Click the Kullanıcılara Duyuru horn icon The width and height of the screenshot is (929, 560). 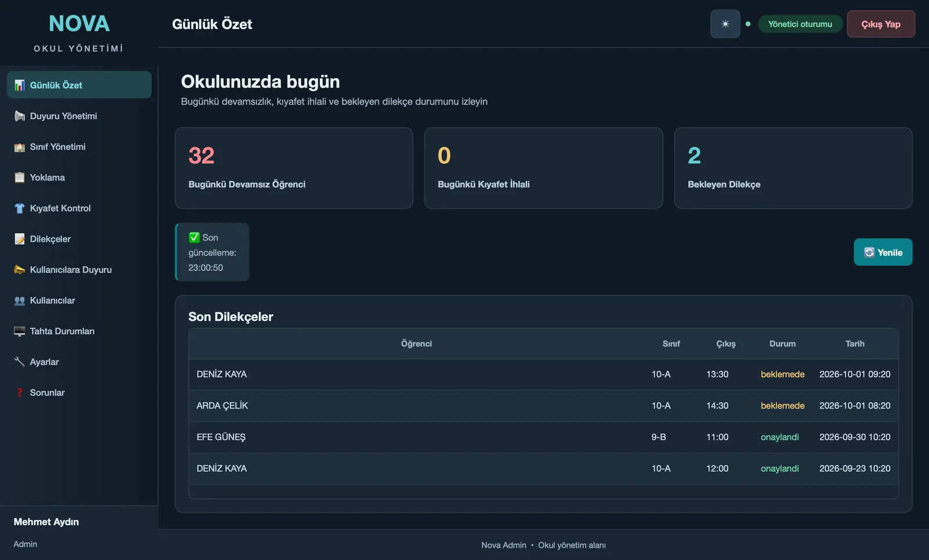(19, 270)
